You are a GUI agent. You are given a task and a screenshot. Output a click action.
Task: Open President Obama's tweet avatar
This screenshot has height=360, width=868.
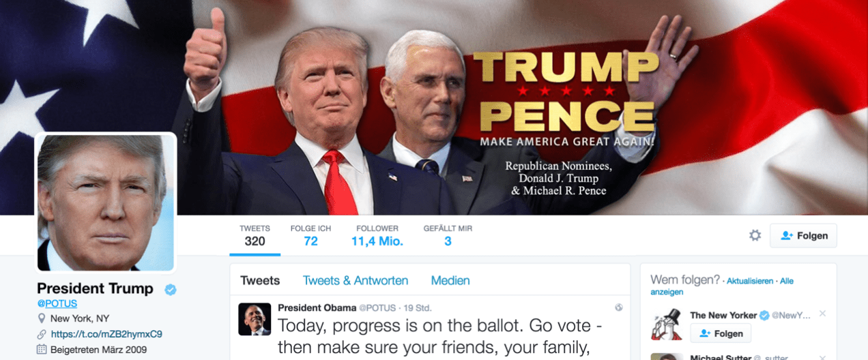(x=255, y=319)
